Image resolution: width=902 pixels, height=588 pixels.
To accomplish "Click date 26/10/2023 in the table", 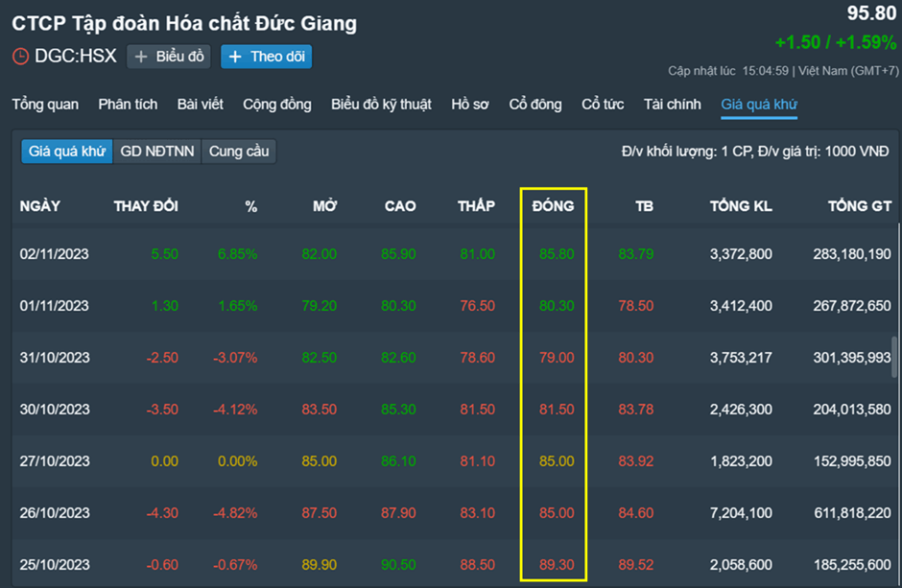I will pos(55,513).
